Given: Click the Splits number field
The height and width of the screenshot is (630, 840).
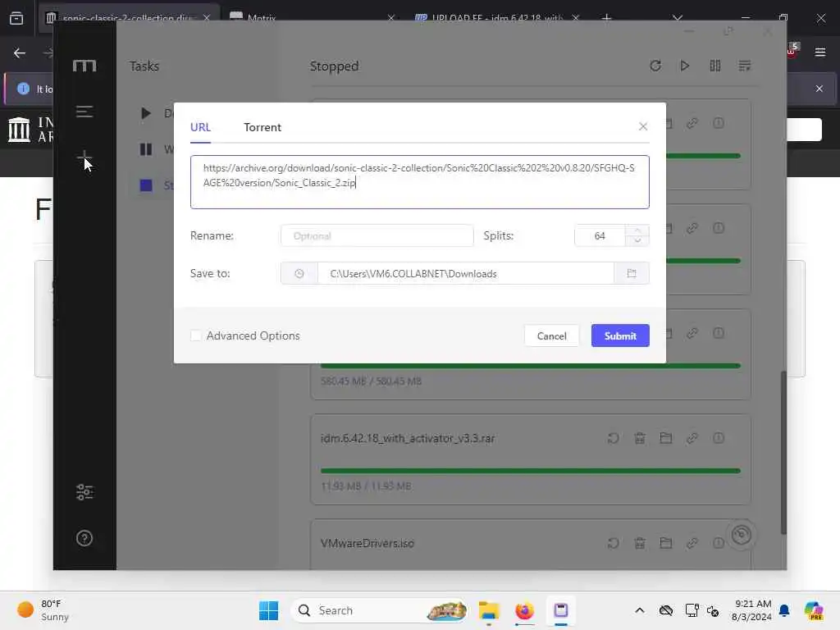Looking at the screenshot, I should click(600, 235).
